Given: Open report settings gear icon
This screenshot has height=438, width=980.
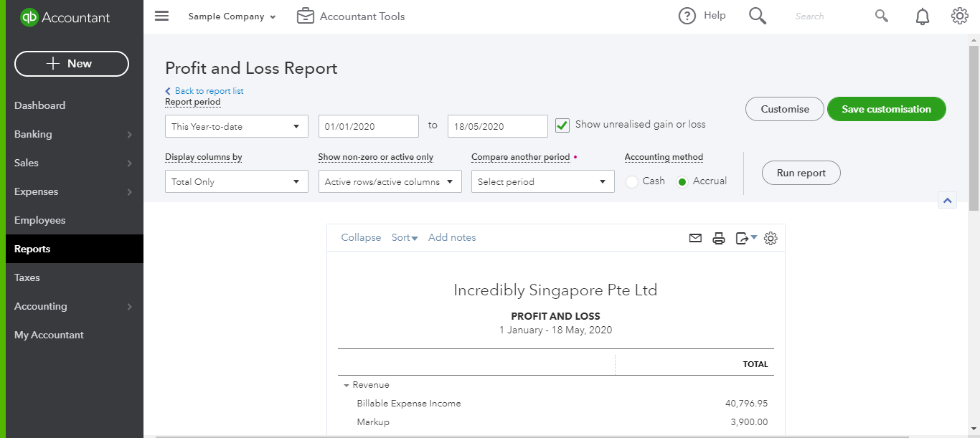Looking at the screenshot, I should [x=771, y=238].
